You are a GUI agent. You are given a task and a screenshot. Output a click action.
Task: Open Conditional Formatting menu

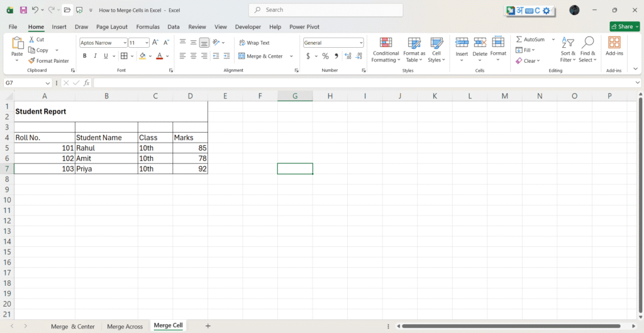click(386, 50)
